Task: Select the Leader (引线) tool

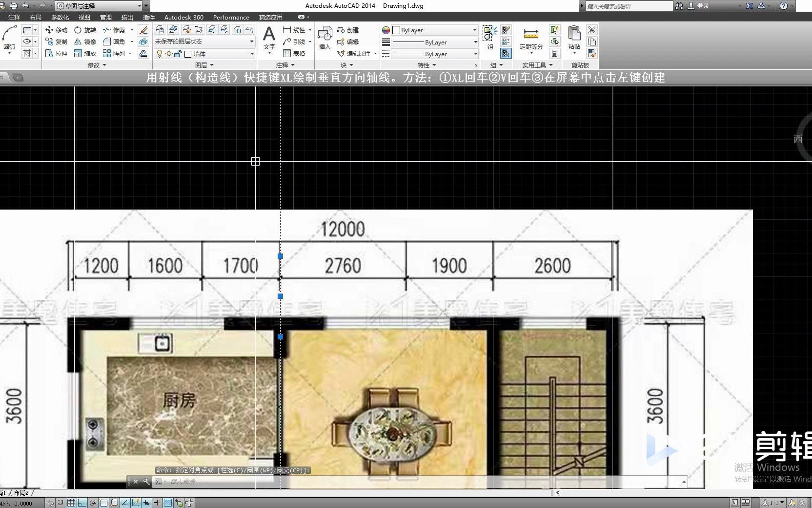Action: click(x=294, y=42)
